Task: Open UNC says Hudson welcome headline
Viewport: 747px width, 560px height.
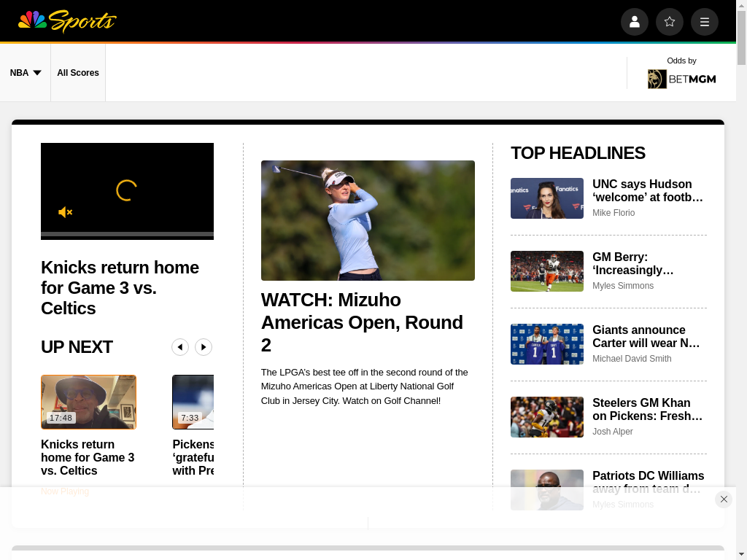Action: coord(648,190)
